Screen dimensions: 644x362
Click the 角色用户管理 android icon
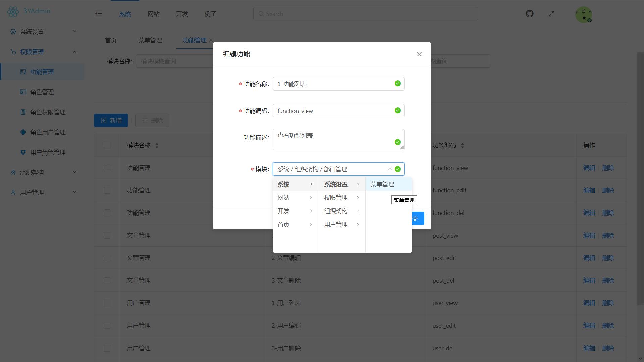pyautogui.click(x=23, y=132)
